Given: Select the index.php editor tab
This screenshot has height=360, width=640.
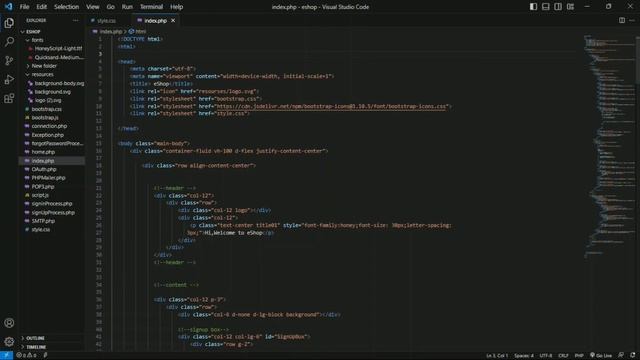Looking at the screenshot, I should click(x=155, y=20).
